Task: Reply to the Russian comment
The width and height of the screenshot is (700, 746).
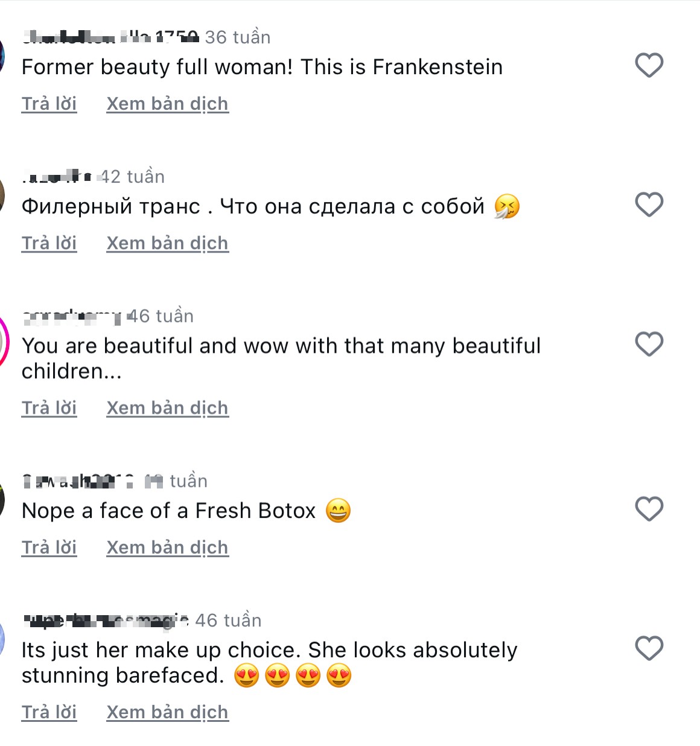Action: 49,242
